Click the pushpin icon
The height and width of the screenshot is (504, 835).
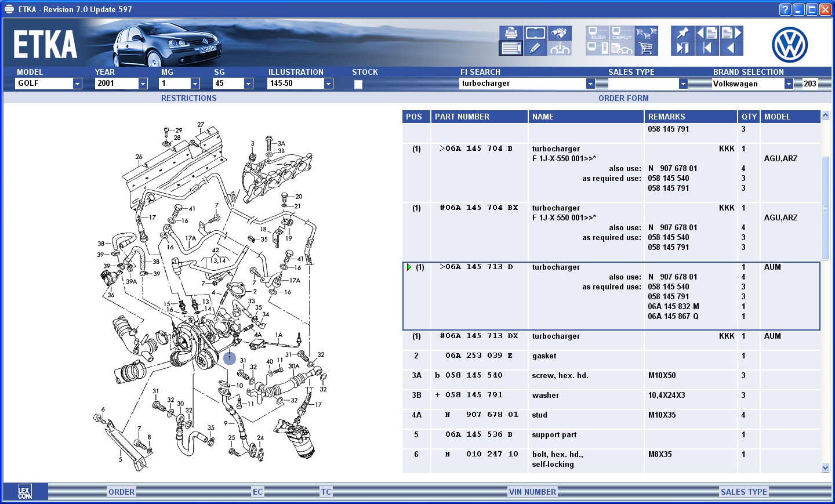(x=682, y=33)
